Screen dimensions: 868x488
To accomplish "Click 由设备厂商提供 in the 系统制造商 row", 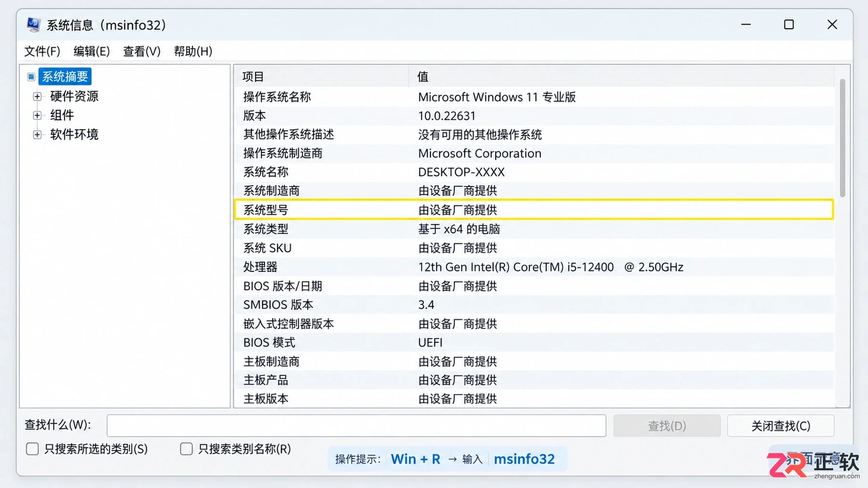I will 458,190.
